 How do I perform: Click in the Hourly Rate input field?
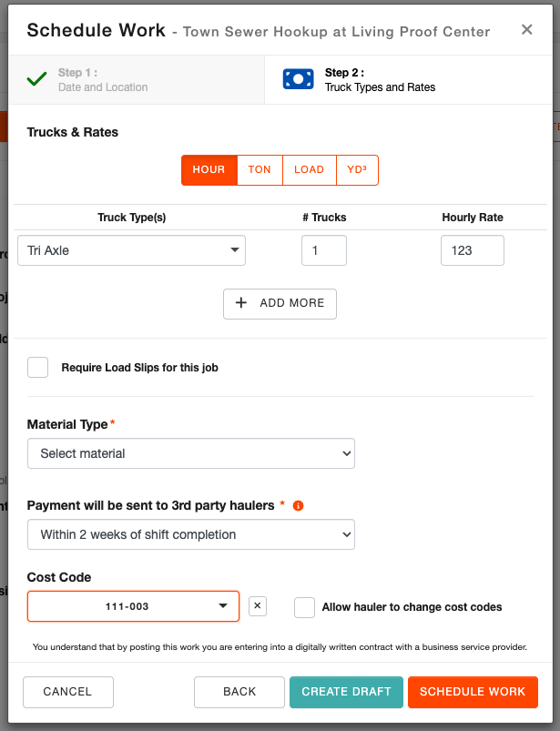pyautogui.click(x=472, y=250)
